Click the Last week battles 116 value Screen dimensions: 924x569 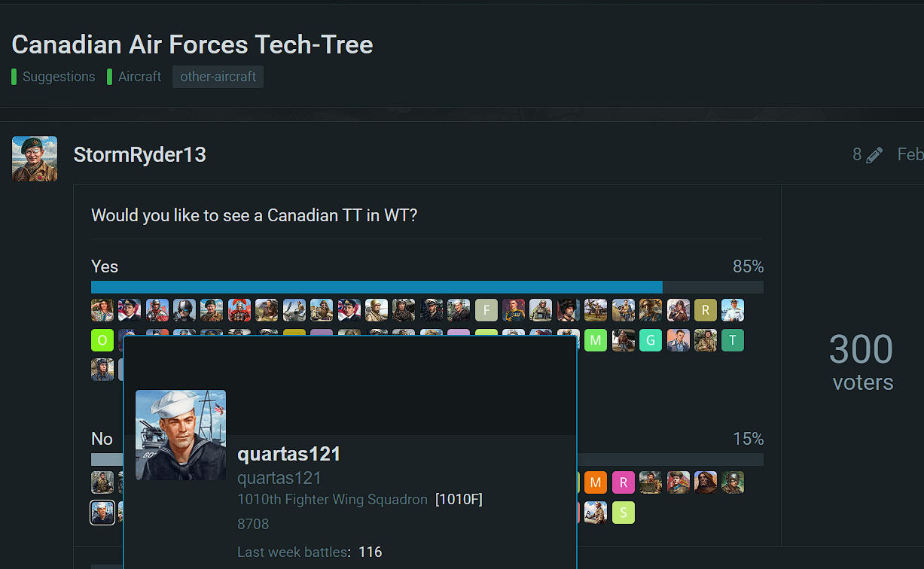[370, 552]
